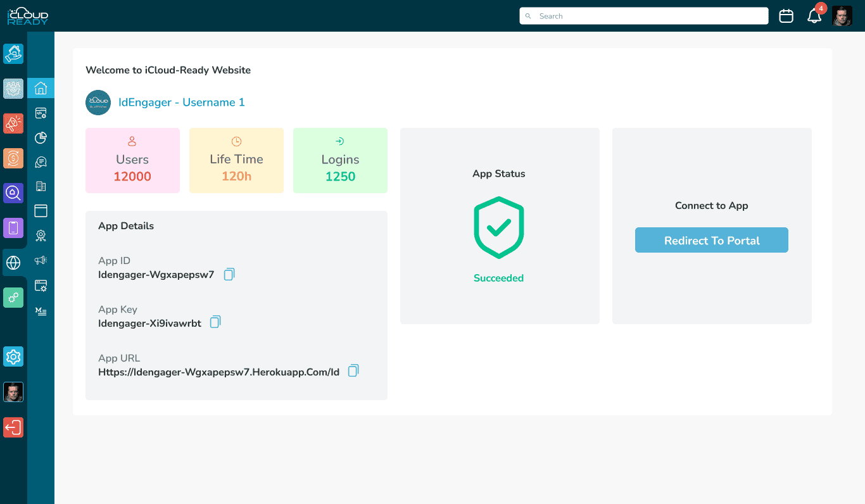
Task: Copy the App ID using its copy icon
Action: 229,274
